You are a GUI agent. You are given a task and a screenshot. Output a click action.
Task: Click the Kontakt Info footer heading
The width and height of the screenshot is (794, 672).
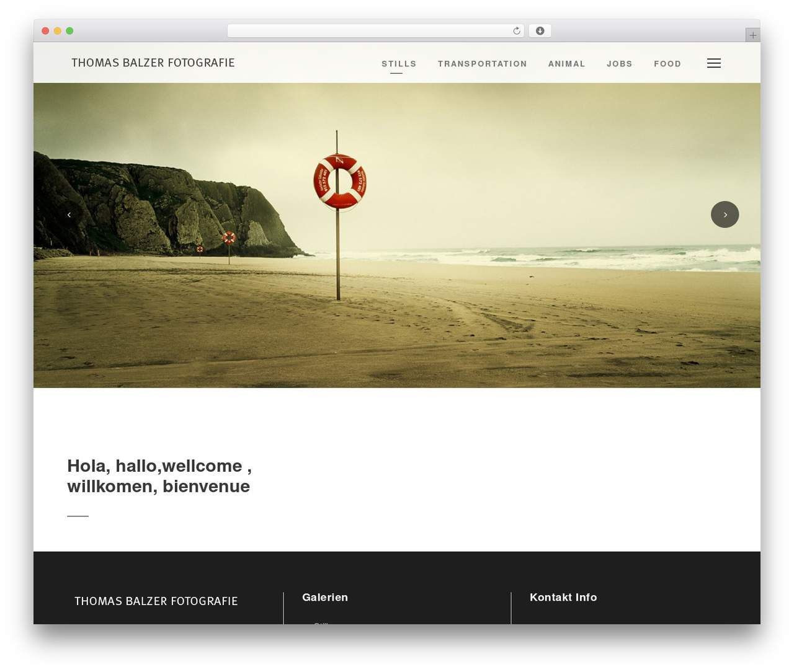(x=563, y=598)
